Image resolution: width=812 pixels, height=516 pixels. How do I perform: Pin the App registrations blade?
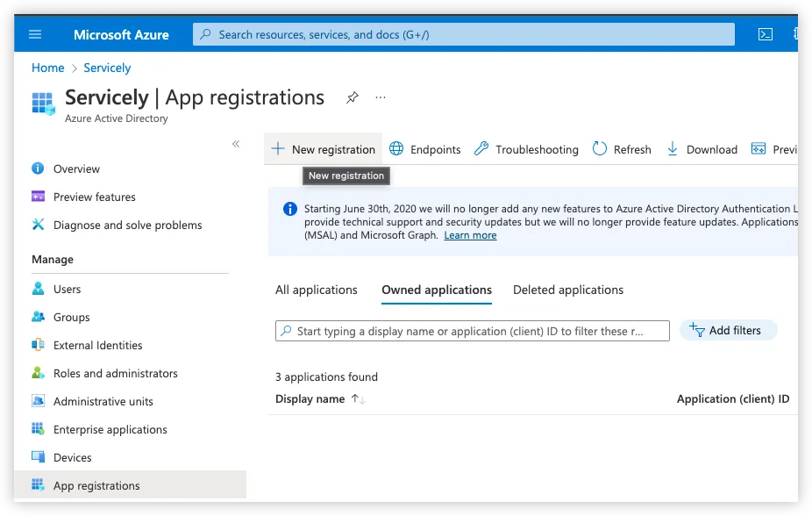[x=353, y=97]
